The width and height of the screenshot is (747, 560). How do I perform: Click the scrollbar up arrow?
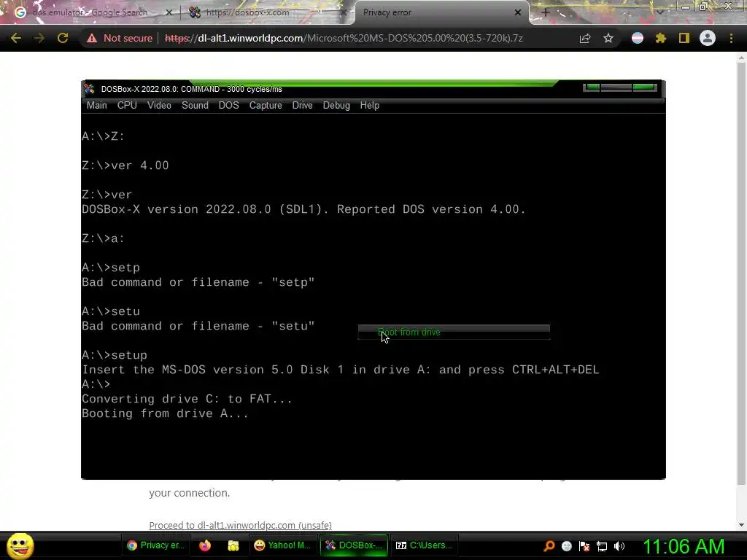[x=741, y=58]
